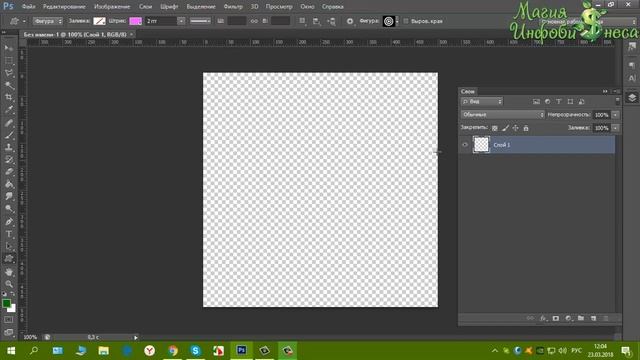Add layer mask in Layers panel
640x360 pixels.
[556, 318]
